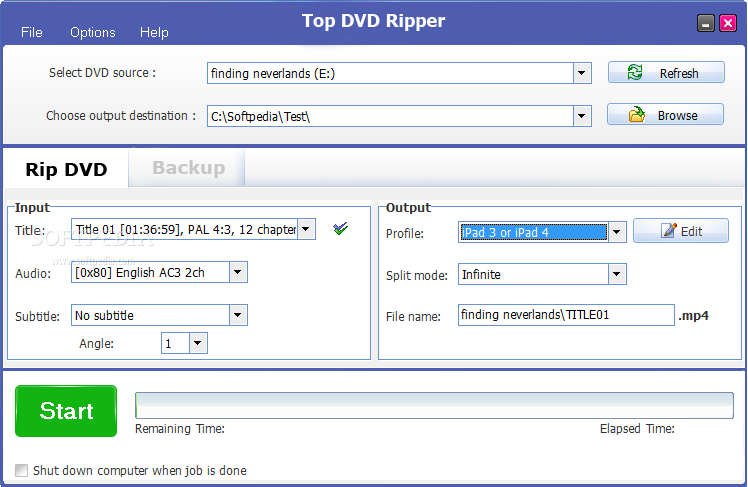Click the ripping progress bar
748x487 pixels.
[x=434, y=405]
